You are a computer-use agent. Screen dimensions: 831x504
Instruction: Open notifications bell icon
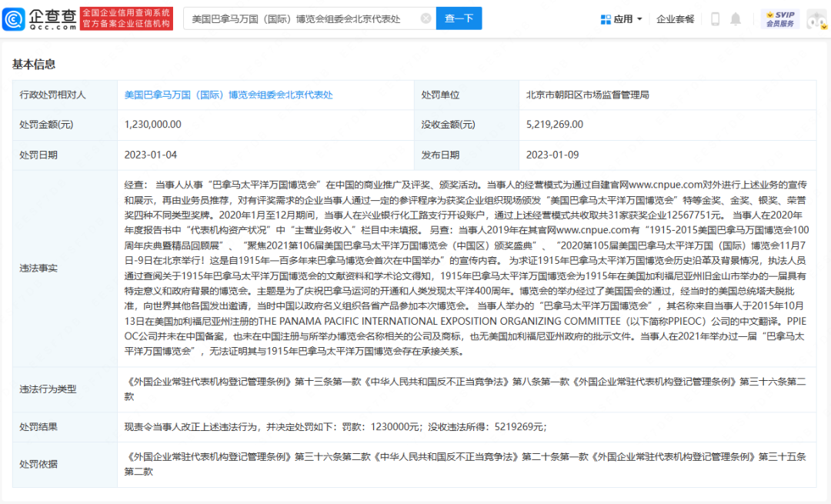(736, 19)
